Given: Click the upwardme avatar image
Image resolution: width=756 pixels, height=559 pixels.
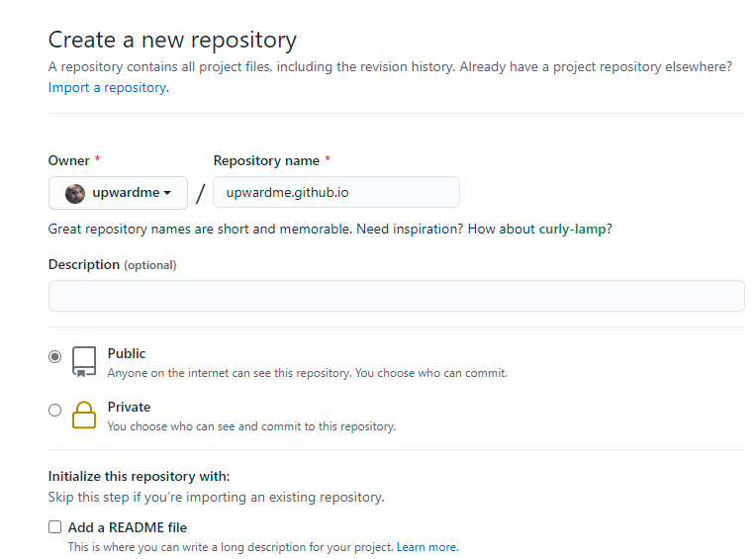Looking at the screenshot, I should pos(75,194).
